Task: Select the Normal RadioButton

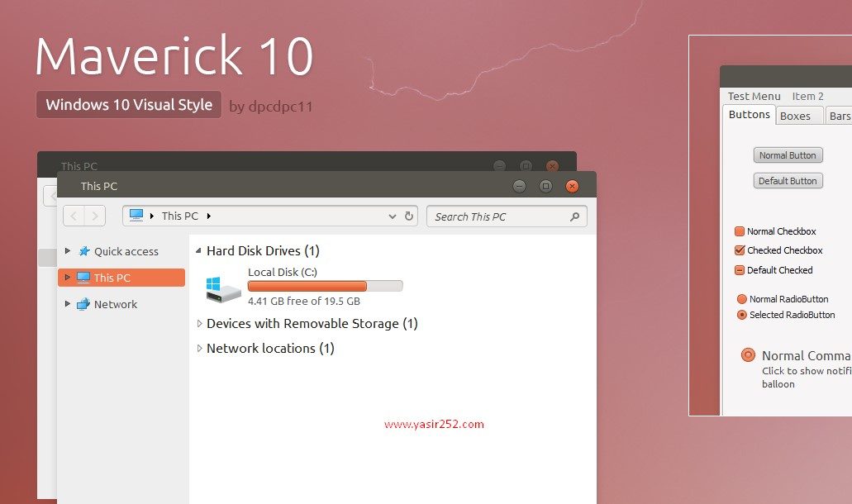Action: pos(742,299)
